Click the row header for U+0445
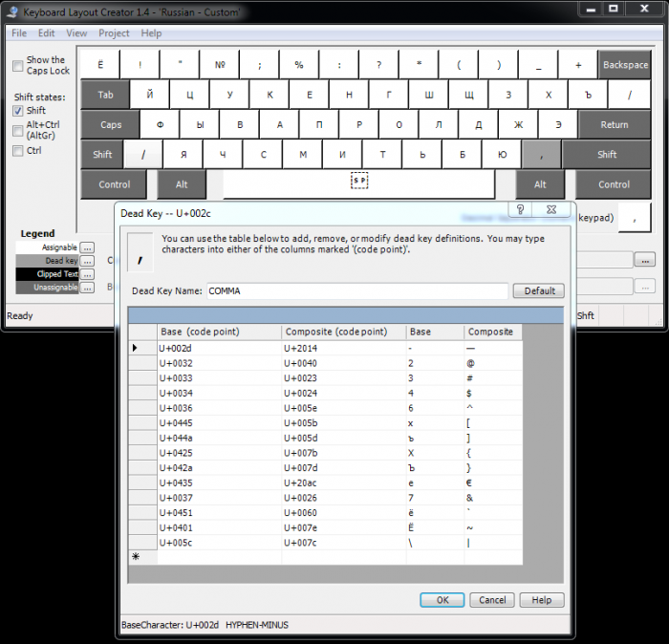The width and height of the screenshot is (669, 644). pyautogui.click(x=142, y=423)
